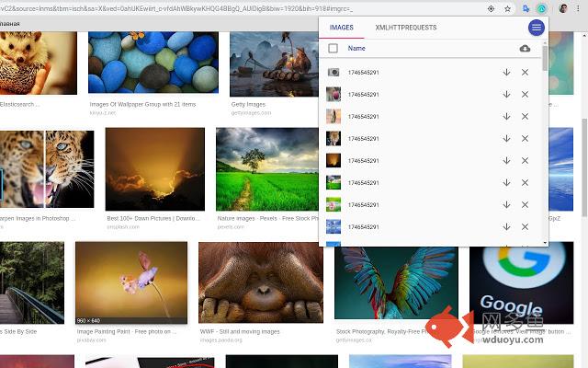Click 'WWF - Still and moving images' caption

tap(240, 332)
